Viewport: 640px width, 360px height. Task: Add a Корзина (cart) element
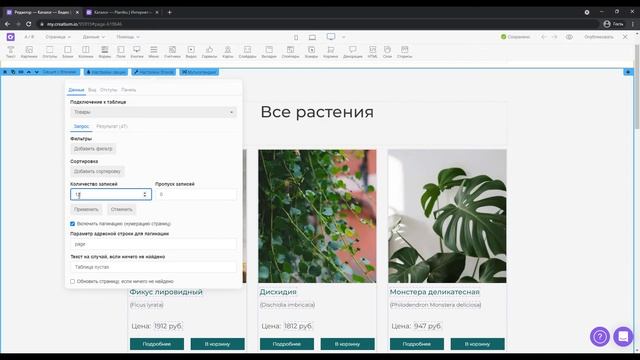click(x=331, y=52)
